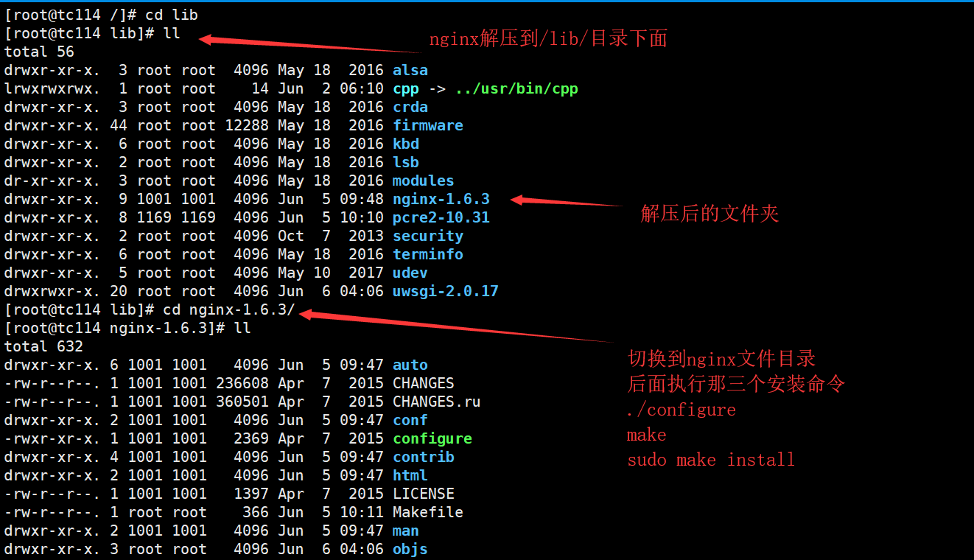Click the objs directory at bottom
The height and width of the screenshot is (560, 974).
(x=410, y=548)
